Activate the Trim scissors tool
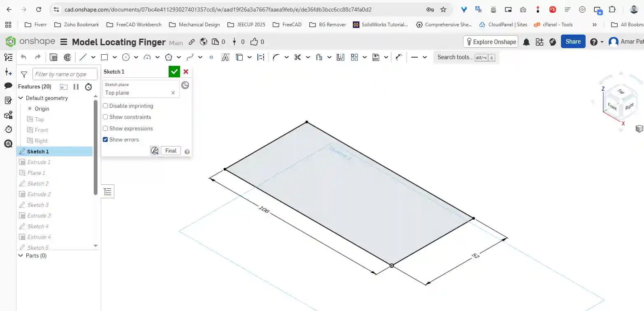Screen dimensions: 644x311 [298, 57]
